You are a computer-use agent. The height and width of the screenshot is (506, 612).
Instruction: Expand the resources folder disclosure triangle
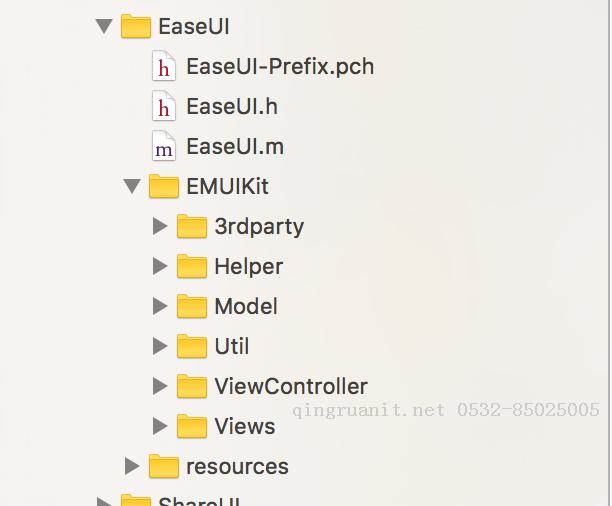pos(132,466)
